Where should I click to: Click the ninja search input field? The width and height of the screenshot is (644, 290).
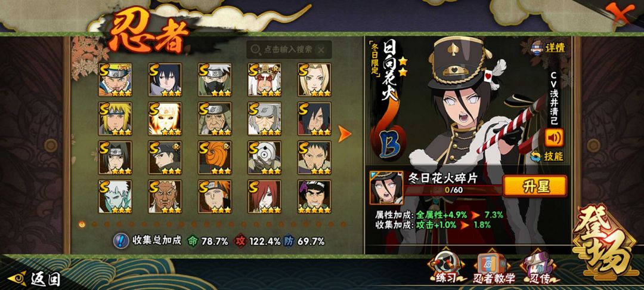click(x=289, y=50)
